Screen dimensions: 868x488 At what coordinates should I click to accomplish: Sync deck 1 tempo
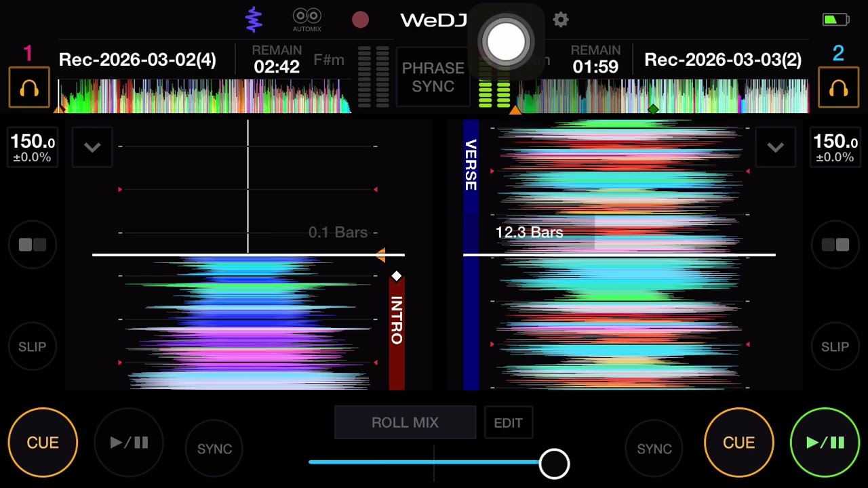(x=214, y=449)
